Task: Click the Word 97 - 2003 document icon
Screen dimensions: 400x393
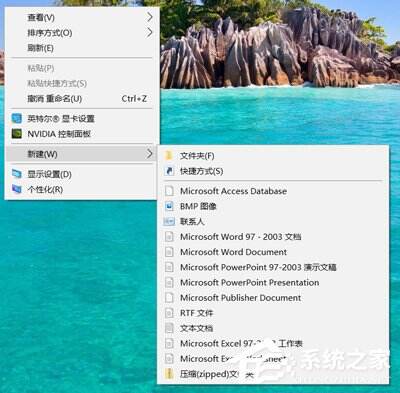Action: click(x=169, y=236)
